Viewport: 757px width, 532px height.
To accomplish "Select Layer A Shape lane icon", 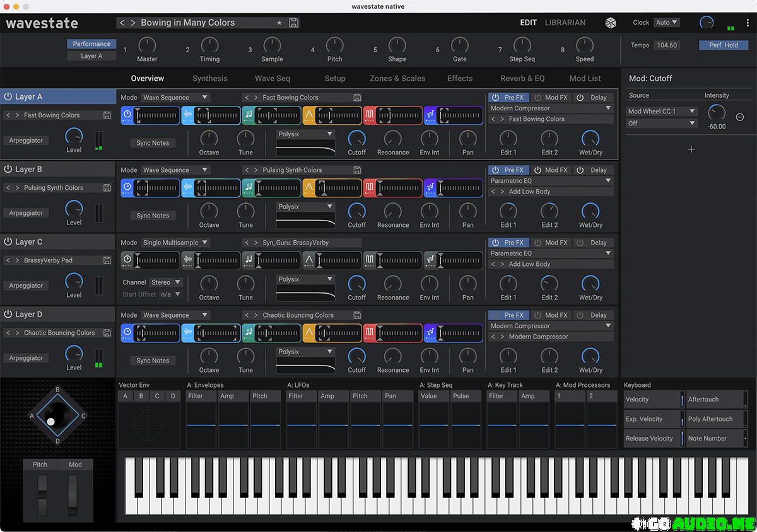I will click(309, 115).
